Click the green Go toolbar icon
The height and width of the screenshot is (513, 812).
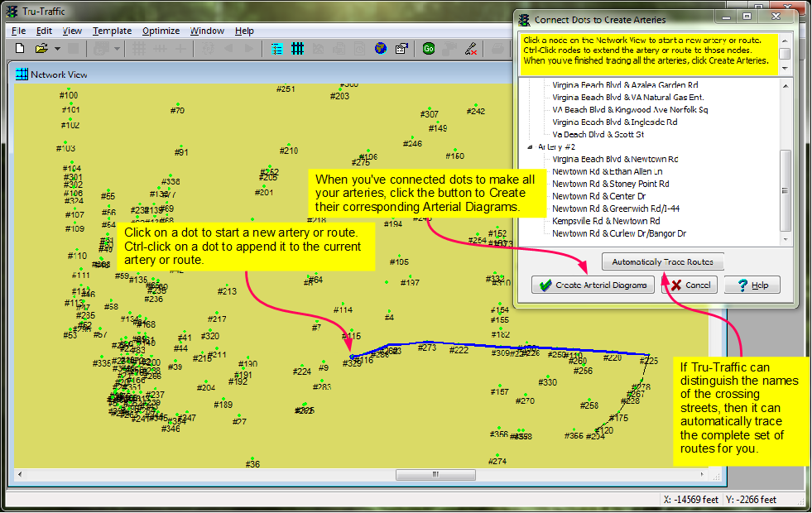[x=429, y=49]
